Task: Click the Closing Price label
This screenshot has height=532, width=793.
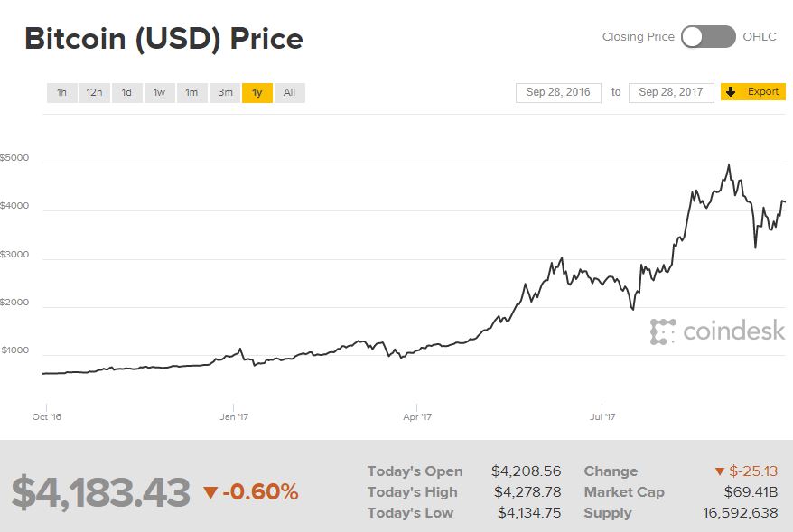Action: pos(639,37)
